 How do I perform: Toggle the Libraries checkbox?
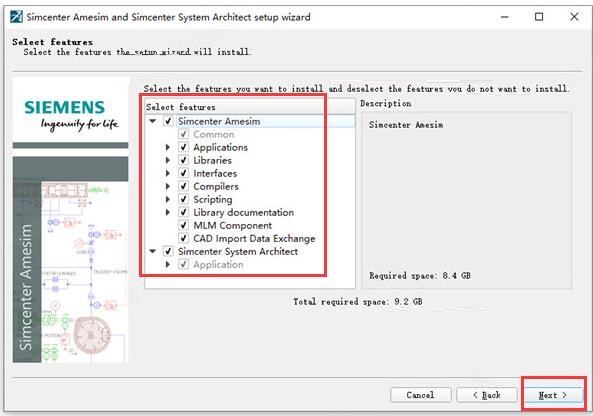pyautogui.click(x=183, y=160)
